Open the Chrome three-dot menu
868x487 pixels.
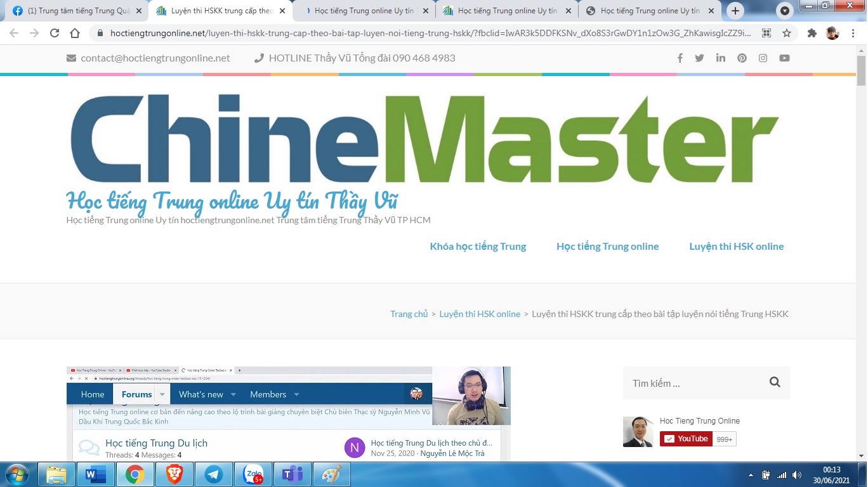tap(853, 34)
